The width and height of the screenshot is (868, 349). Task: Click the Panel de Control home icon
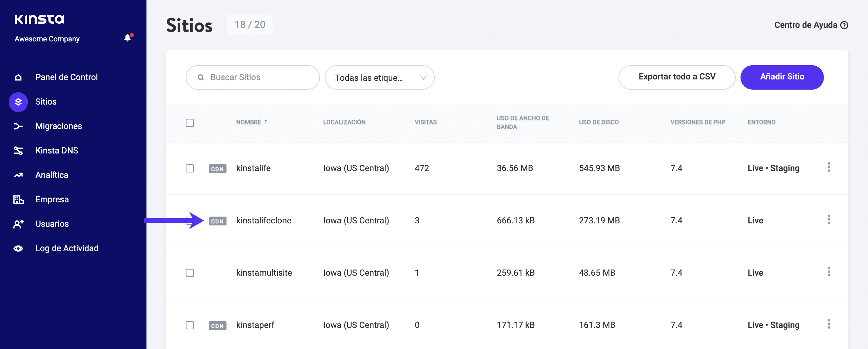[x=18, y=77]
